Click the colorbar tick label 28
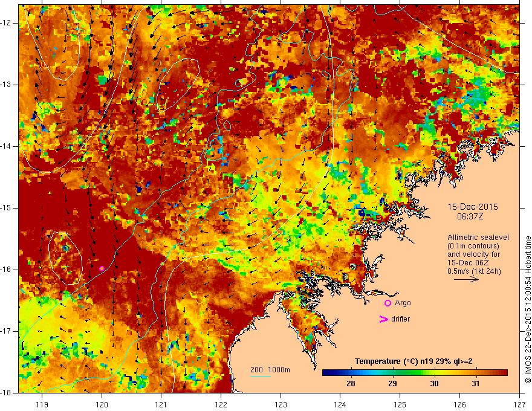 (x=351, y=384)
